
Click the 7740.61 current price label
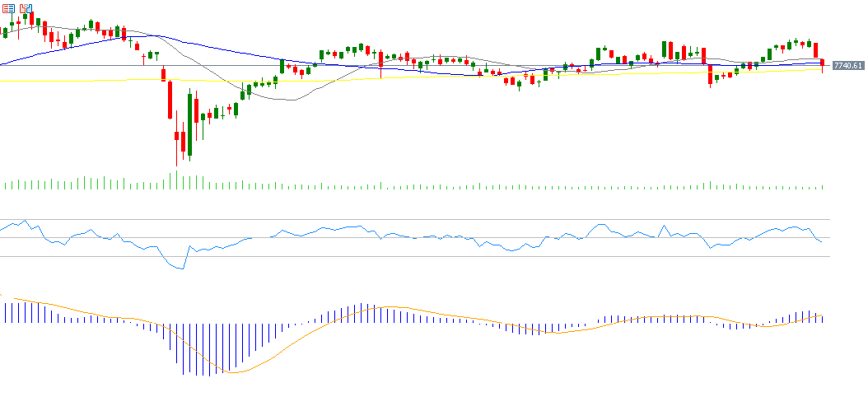coord(847,65)
